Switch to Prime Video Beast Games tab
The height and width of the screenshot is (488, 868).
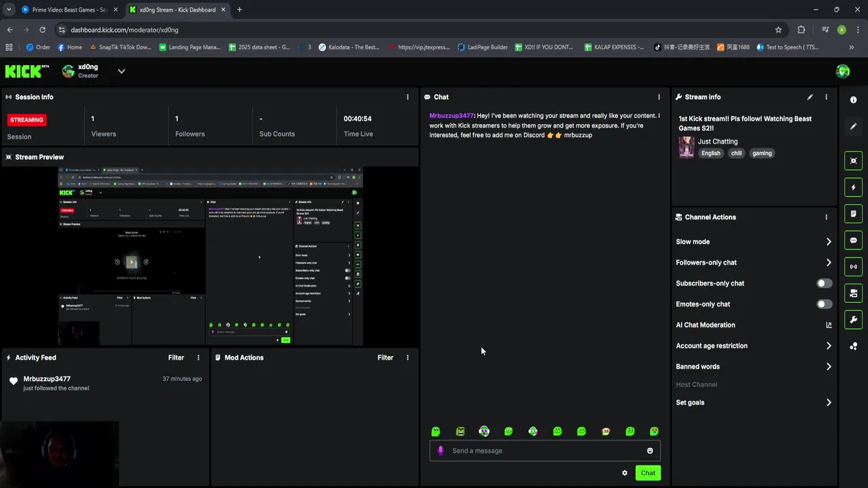68,9
